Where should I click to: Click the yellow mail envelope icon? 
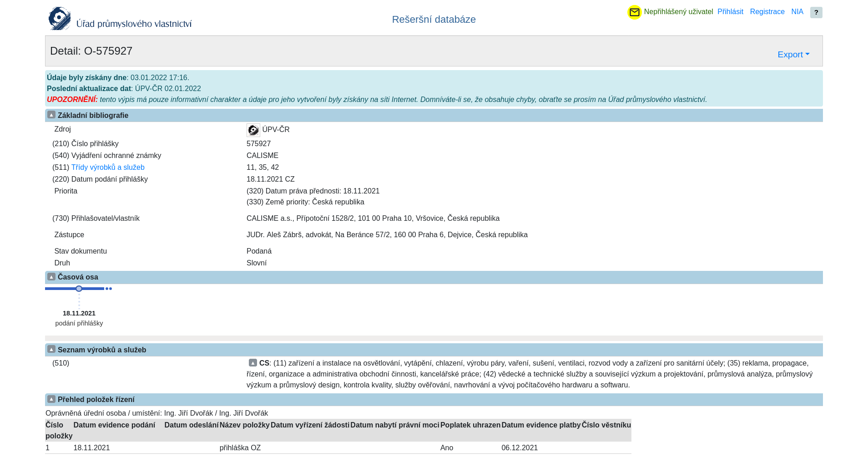pos(634,12)
